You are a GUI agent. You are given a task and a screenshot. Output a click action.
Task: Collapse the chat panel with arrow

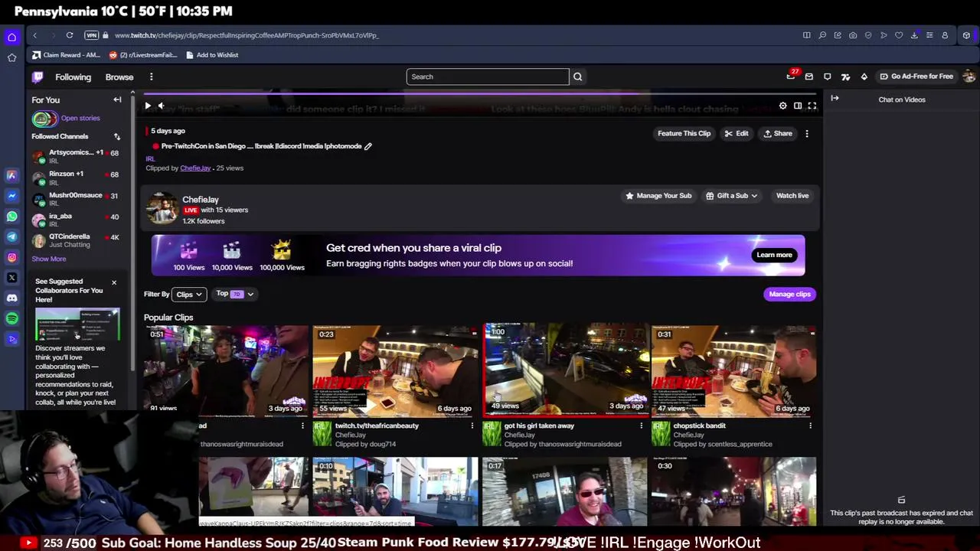point(835,98)
